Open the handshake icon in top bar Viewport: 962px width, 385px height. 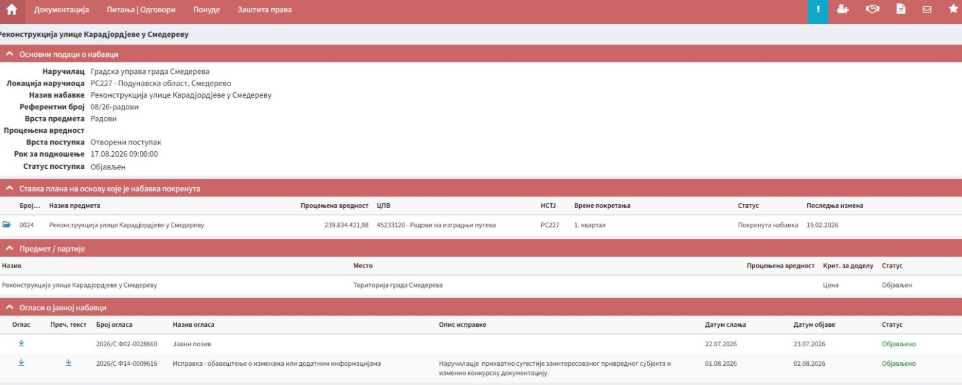click(x=872, y=10)
